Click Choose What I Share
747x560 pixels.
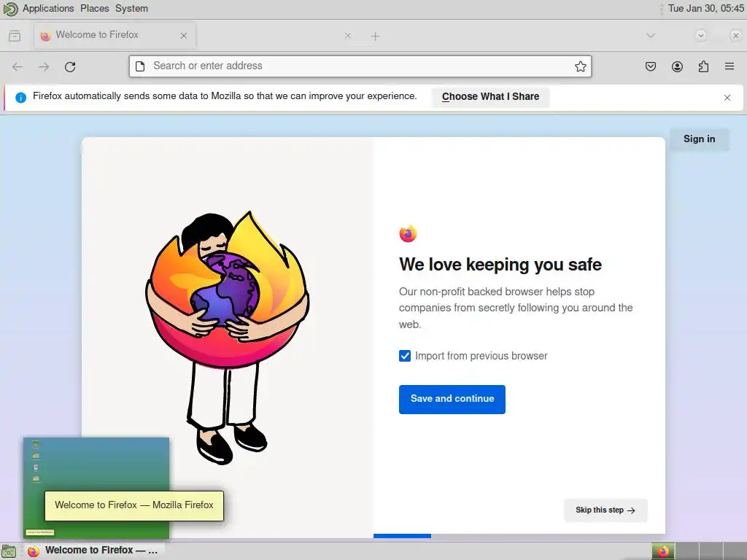click(x=490, y=97)
